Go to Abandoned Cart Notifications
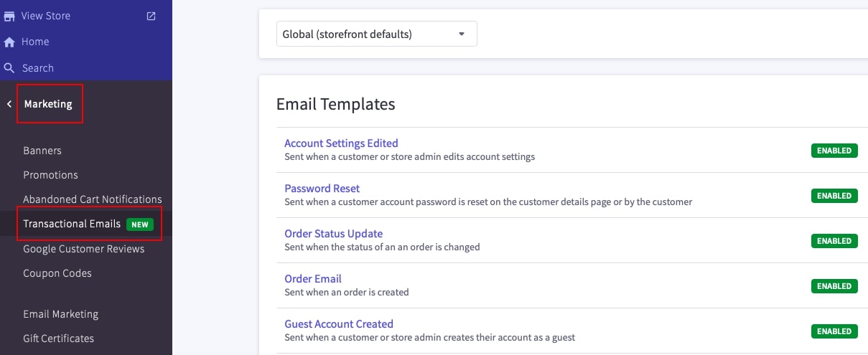868x355 pixels. [x=92, y=199]
